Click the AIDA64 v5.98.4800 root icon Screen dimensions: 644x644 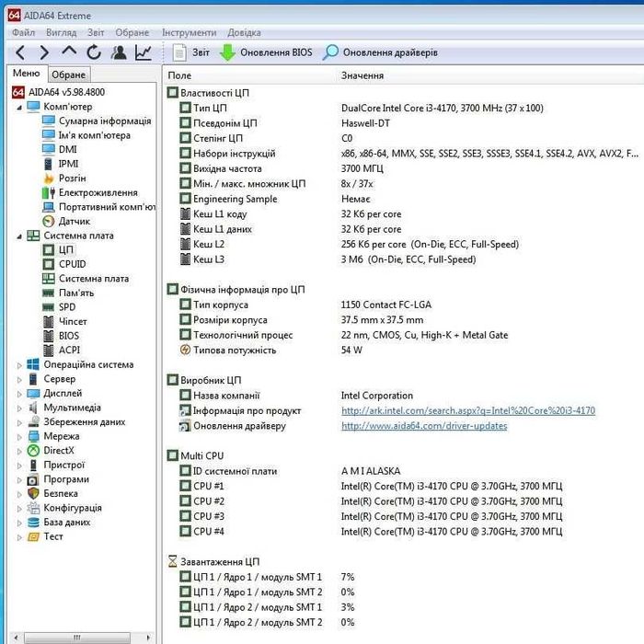click(x=18, y=92)
